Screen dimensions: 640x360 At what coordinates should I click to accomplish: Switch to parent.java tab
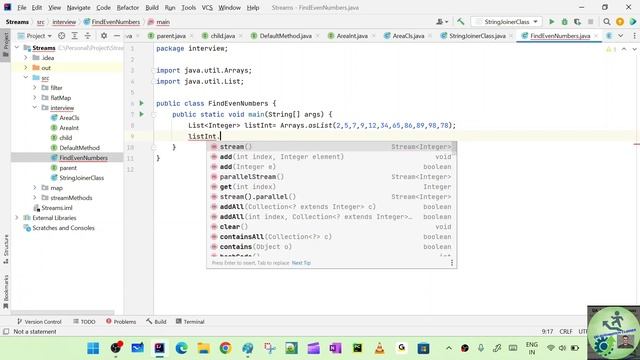[x=171, y=36]
